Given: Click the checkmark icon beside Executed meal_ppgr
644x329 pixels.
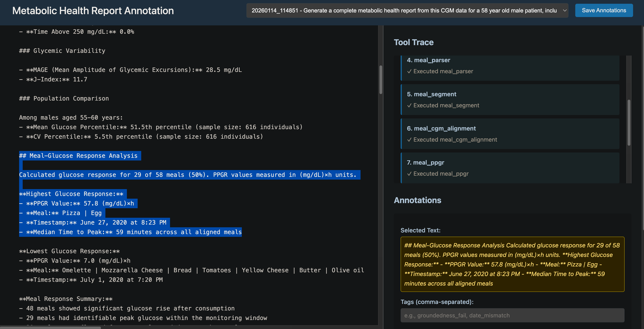Looking at the screenshot, I should tap(409, 174).
